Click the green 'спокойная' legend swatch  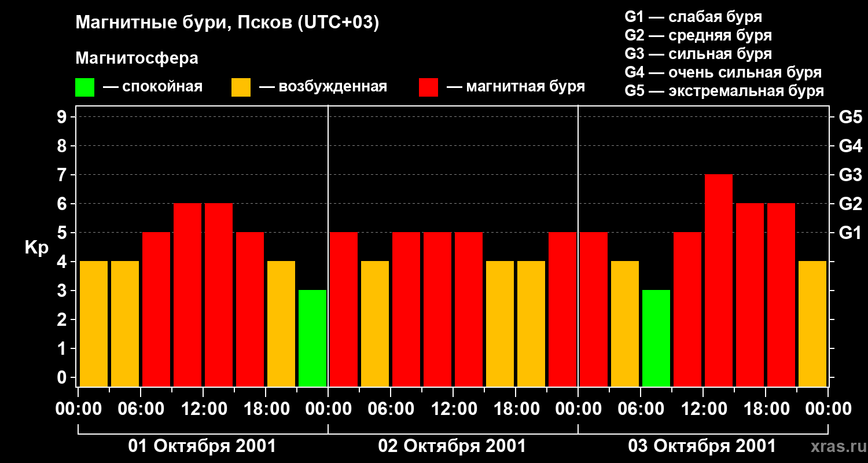point(84,87)
